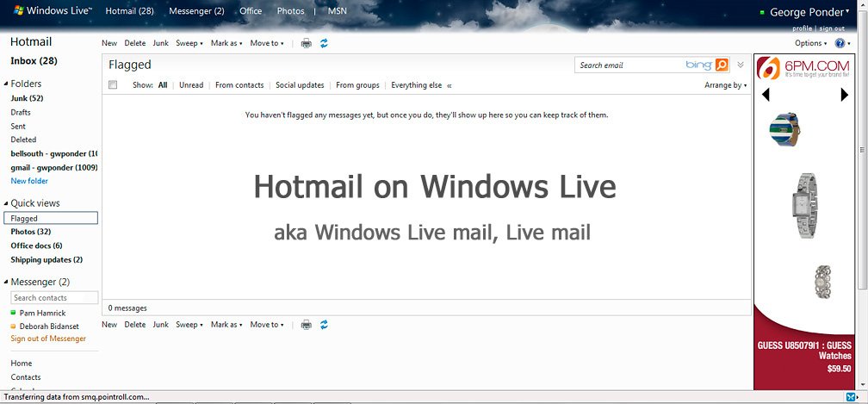Open the profile link

click(x=803, y=28)
